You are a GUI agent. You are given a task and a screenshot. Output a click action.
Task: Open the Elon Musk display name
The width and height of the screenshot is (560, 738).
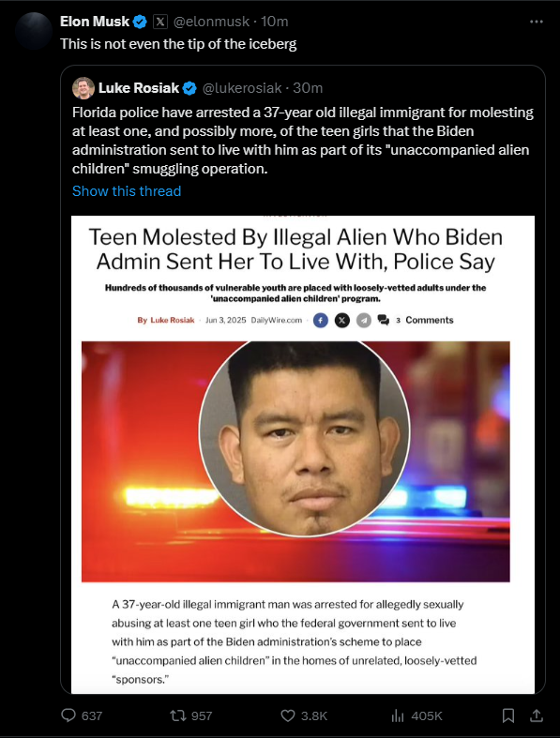95,22
